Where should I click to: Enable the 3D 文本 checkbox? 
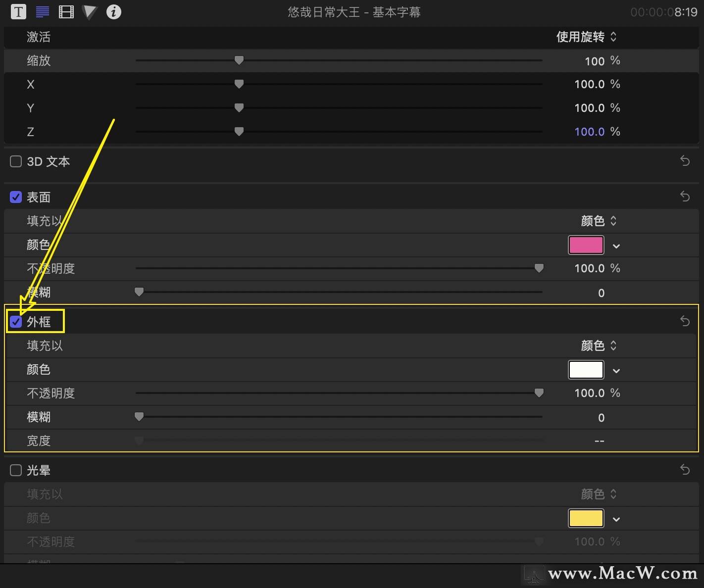16,161
